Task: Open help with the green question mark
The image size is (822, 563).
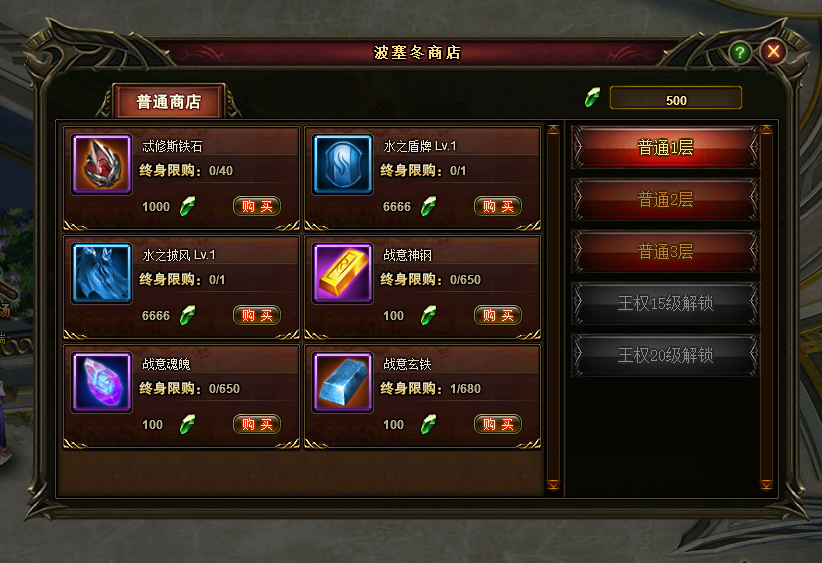Action: [740, 52]
